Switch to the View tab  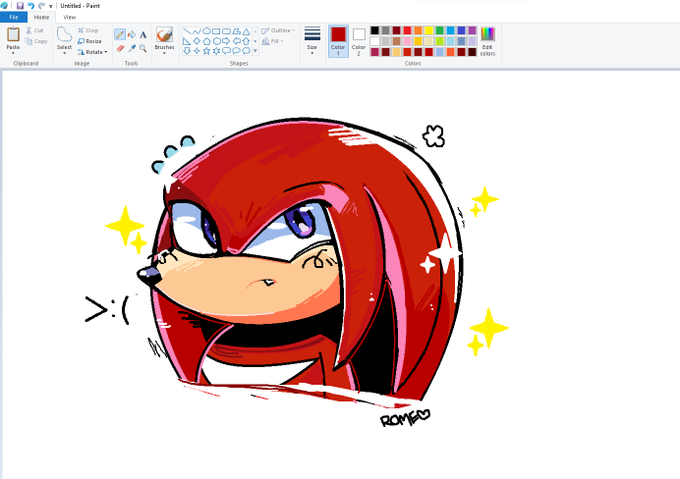click(x=69, y=17)
